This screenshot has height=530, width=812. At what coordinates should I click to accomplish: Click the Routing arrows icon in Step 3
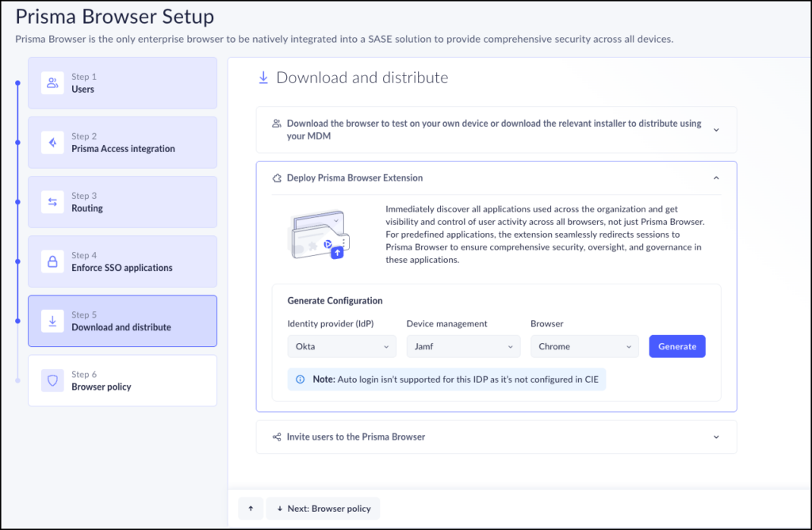coord(52,202)
